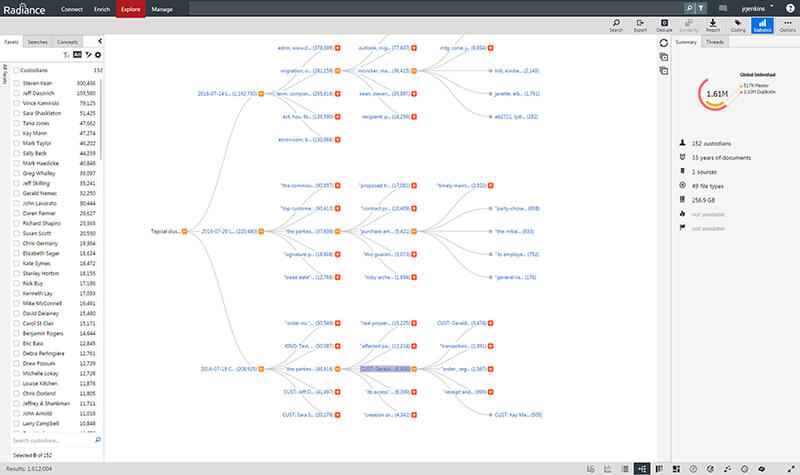Click the refresh icon beside Summary
Screen dimensions: 800x475
664,43
